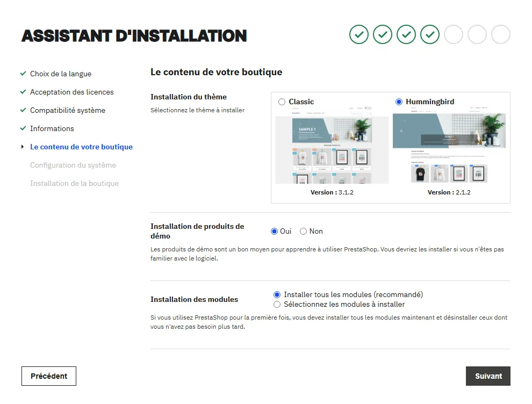Click the Suivant button
The height and width of the screenshot is (404, 532).
[x=488, y=376]
